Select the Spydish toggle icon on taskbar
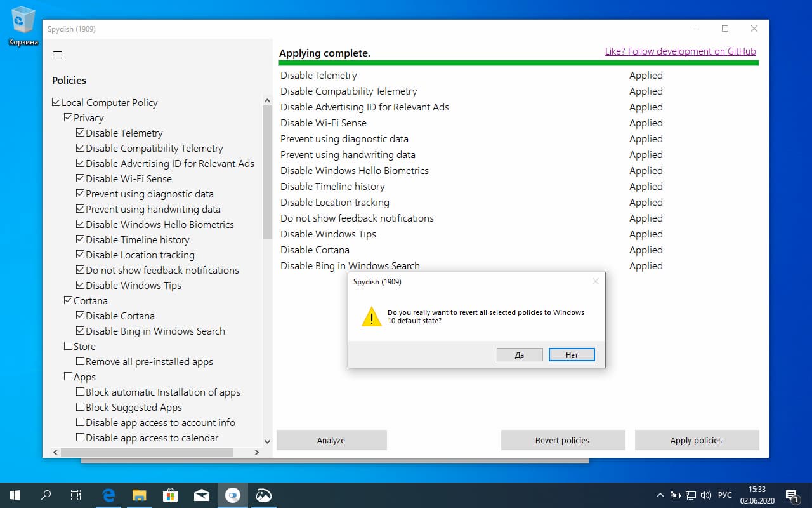This screenshot has width=812, height=508. [x=233, y=495]
